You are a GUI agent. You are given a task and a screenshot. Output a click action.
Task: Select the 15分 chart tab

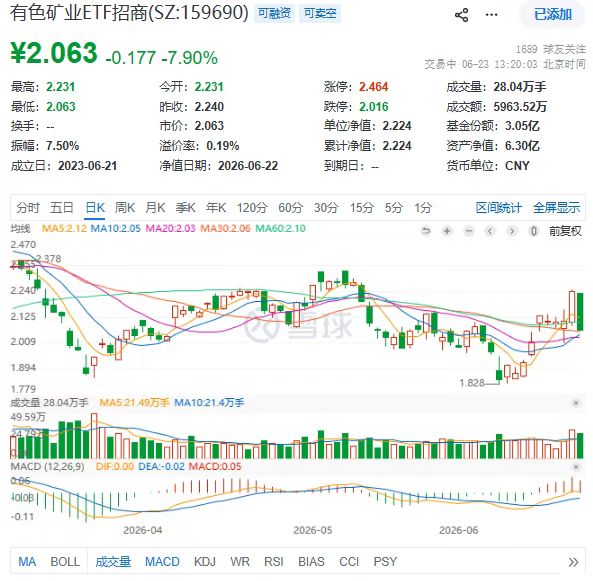[x=362, y=208]
